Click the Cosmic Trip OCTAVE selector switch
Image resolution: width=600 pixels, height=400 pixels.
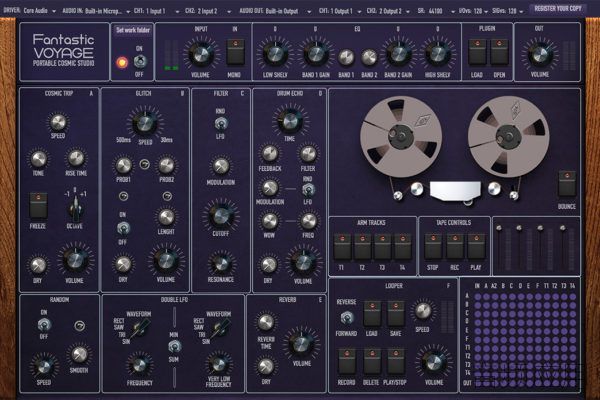tap(75, 208)
